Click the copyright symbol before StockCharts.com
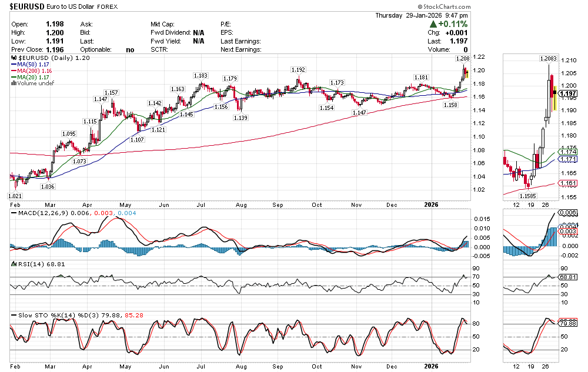This screenshot has height=372, width=588. [417, 6]
